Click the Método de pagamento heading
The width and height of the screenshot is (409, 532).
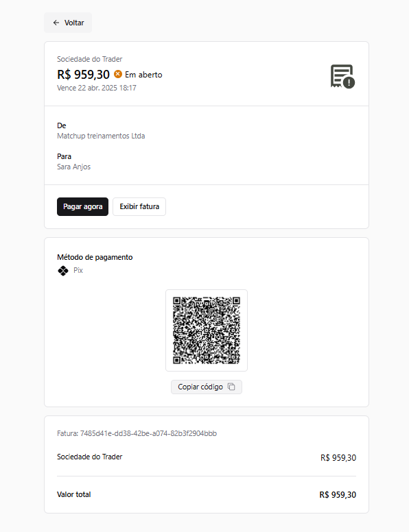(95, 257)
